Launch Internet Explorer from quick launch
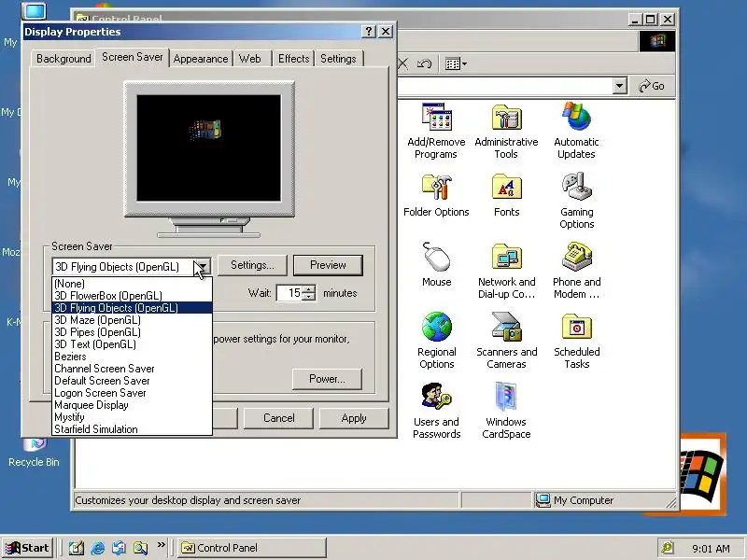 98,548
